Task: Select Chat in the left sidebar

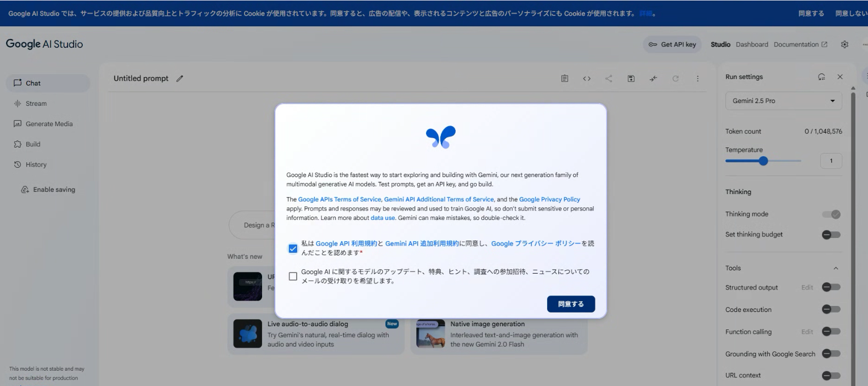Action: point(48,83)
